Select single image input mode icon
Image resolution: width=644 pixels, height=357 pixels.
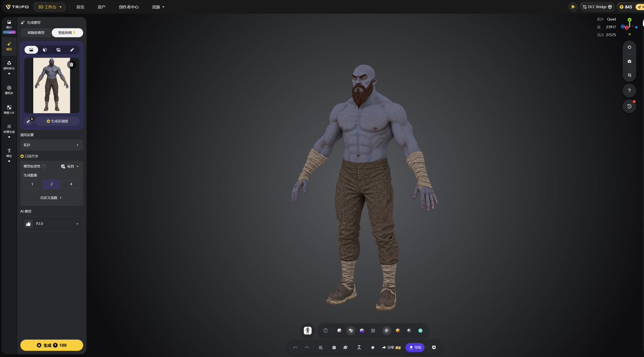coord(31,50)
